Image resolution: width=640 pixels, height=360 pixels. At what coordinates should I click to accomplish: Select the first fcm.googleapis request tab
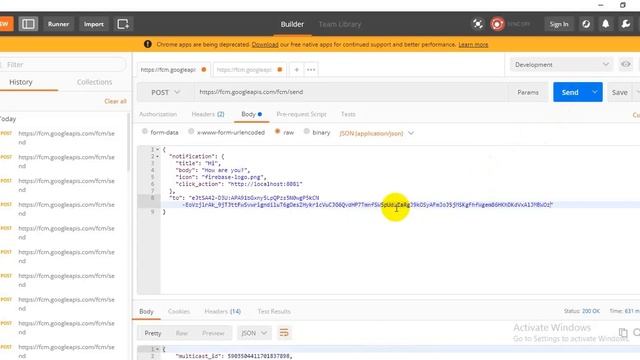[173, 70]
